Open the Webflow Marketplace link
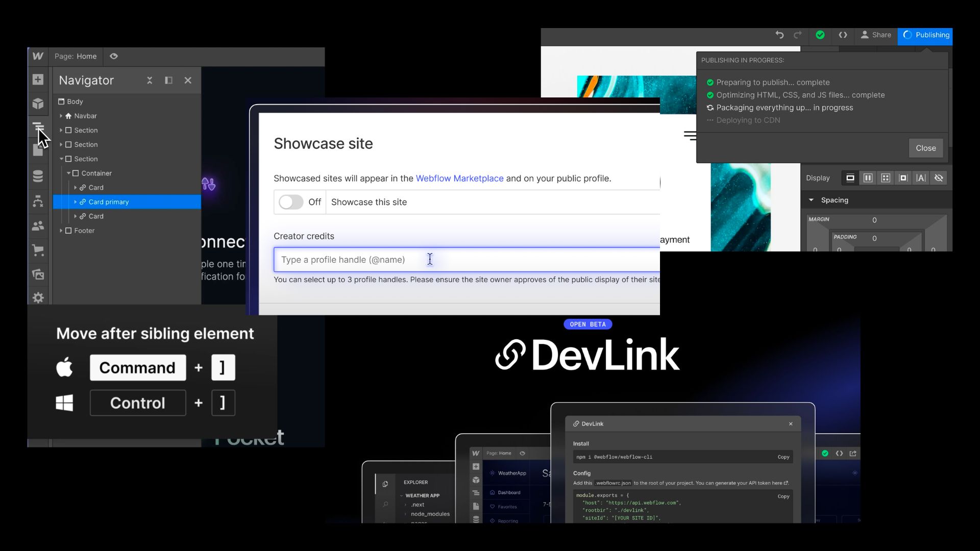Viewport: 980px width, 551px height. click(459, 178)
